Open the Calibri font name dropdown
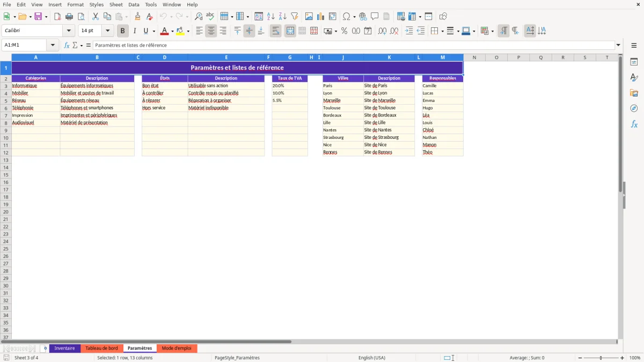Screen dimensions: 644x362 (x=69, y=31)
